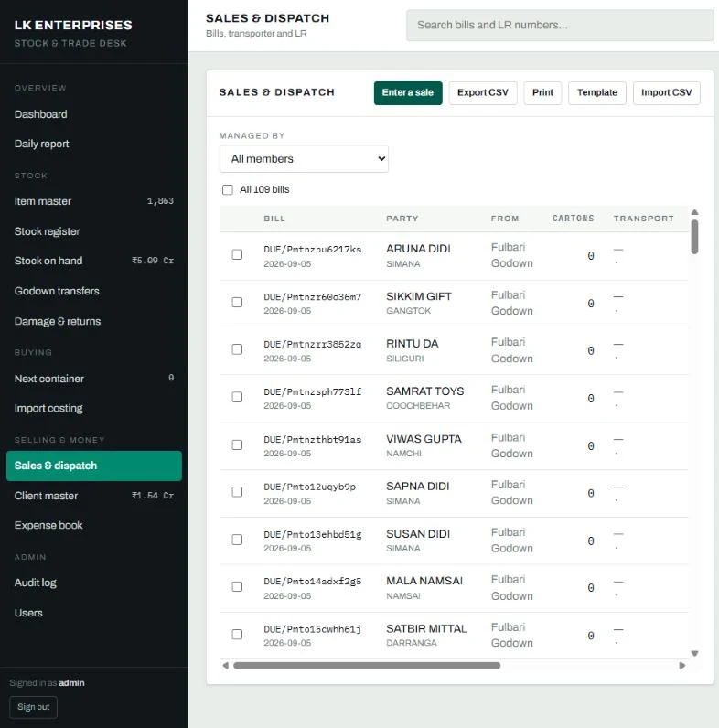Tick the All 109 bills checkbox
719x728 pixels.
pyautogui.click(x=227, y=190)
